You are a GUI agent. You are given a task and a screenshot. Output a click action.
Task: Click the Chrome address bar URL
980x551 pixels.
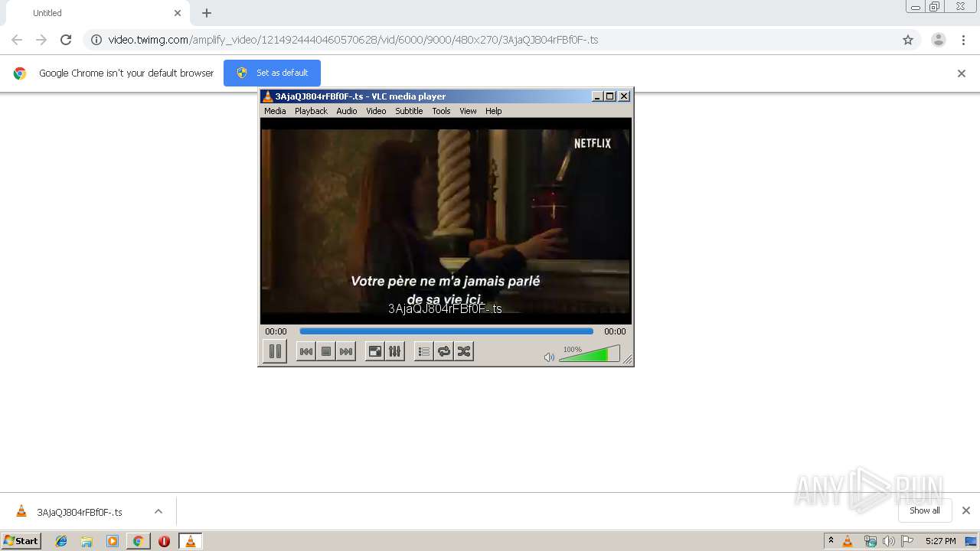(353, 40)
